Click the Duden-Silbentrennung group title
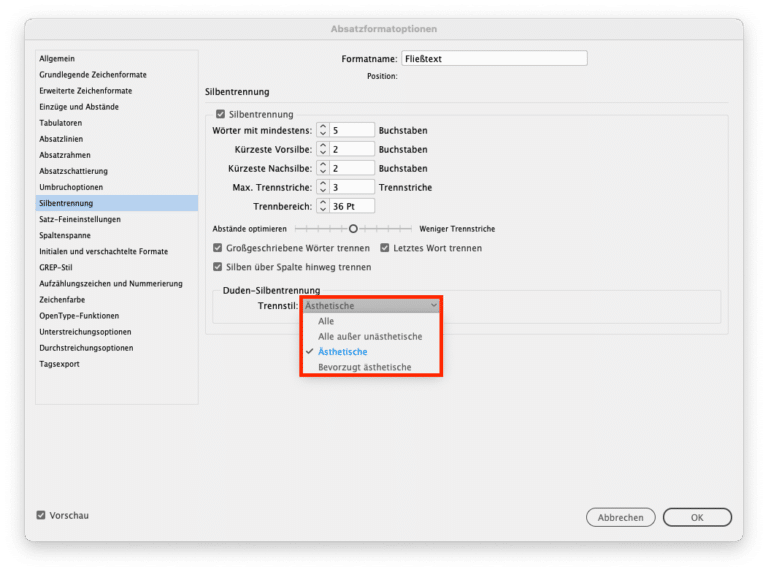The image size is (768, 572). (x=271, y=290)
